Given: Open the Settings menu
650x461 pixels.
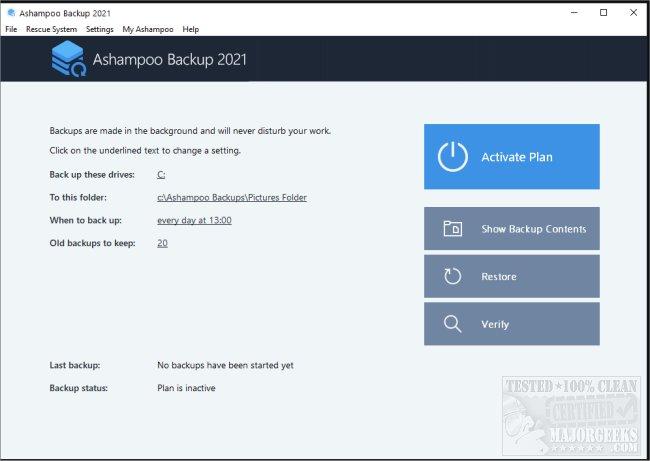Looking at the screenshot, I should (x=99, y=29).
